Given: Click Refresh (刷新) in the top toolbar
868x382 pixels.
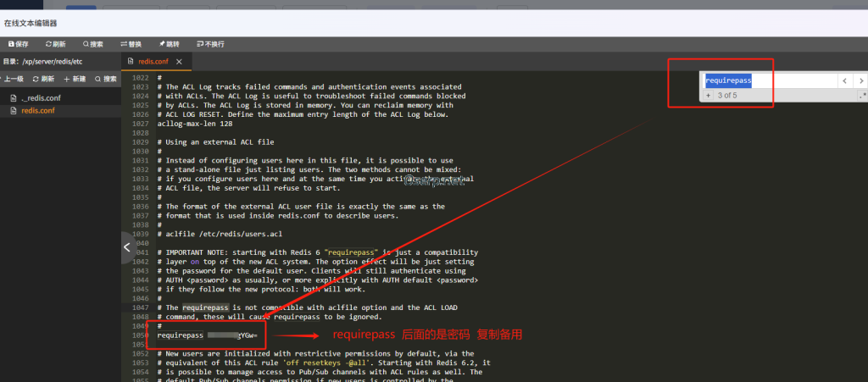Looking at the screenshot, I should (55, 43).
